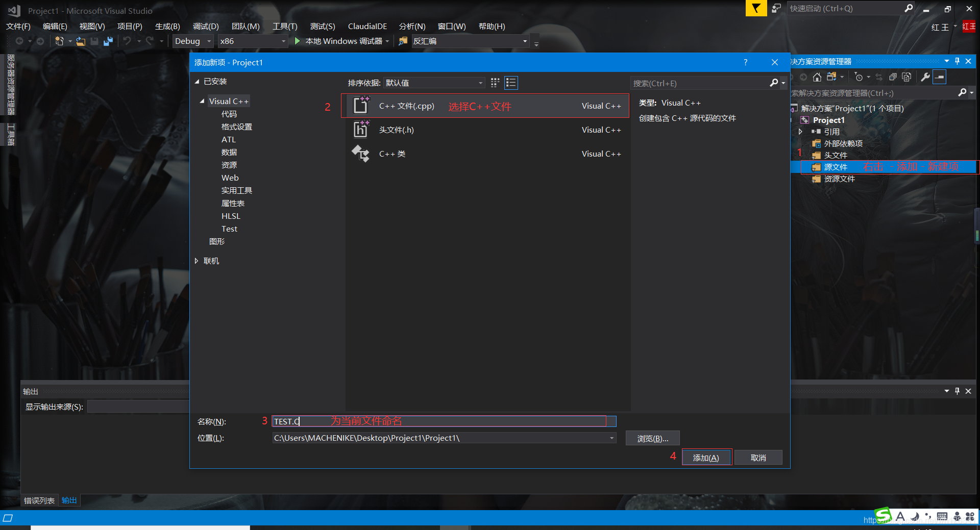Select the C++ 文件(.cpp) template

(485, 106)
